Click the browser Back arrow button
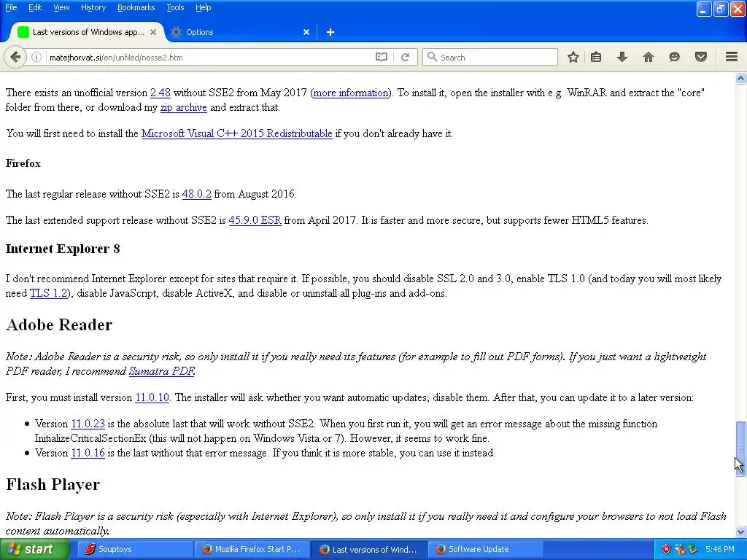 15,57
